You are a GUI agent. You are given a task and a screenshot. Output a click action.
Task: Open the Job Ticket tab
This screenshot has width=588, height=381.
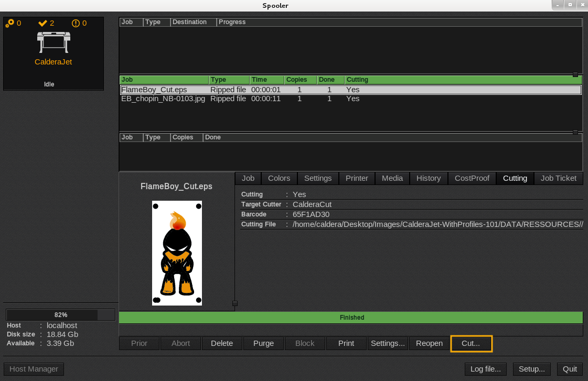[558, 178]
